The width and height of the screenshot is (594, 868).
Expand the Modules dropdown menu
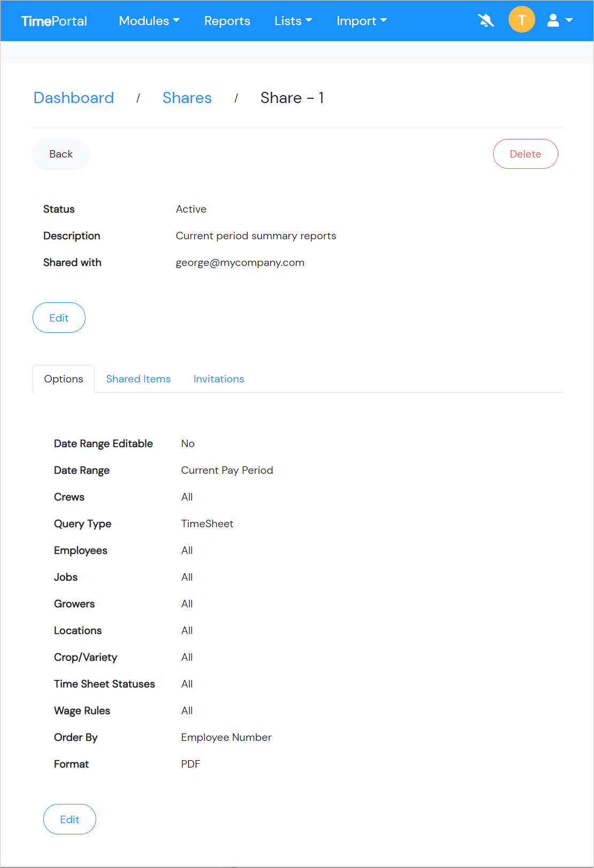pos(149,21)
